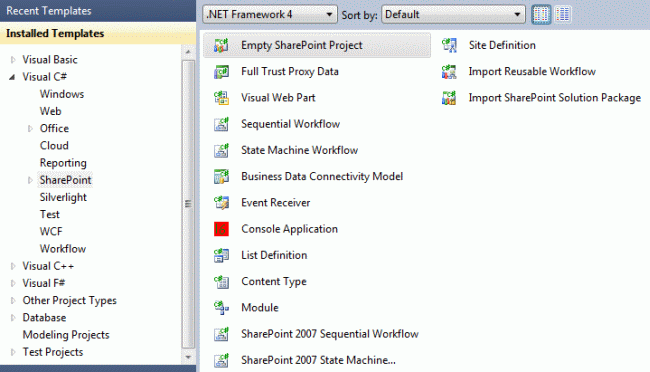Select the Business Data Connectivity Model name
This screenshot has height=372, width=650.
[x=322, y=176]
